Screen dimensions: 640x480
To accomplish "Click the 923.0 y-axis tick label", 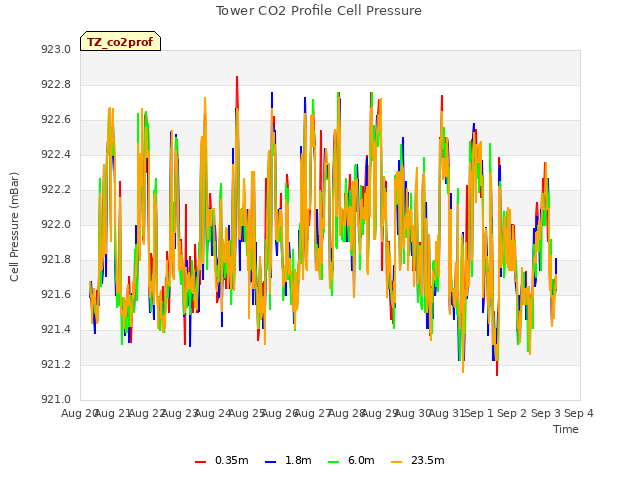I will click(x=56, y=49).
